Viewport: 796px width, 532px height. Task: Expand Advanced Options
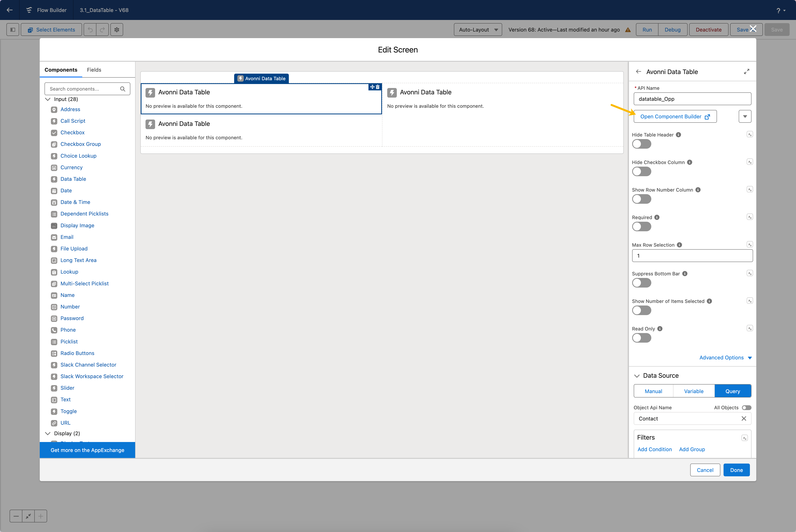pyautogui.click(x=725, y=358)
